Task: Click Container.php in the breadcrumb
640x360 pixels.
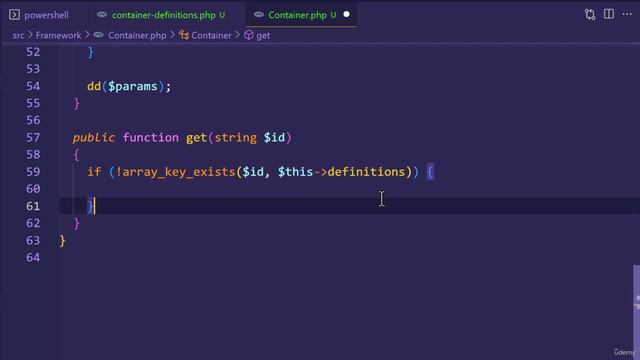Action: [x=137, y=36]
